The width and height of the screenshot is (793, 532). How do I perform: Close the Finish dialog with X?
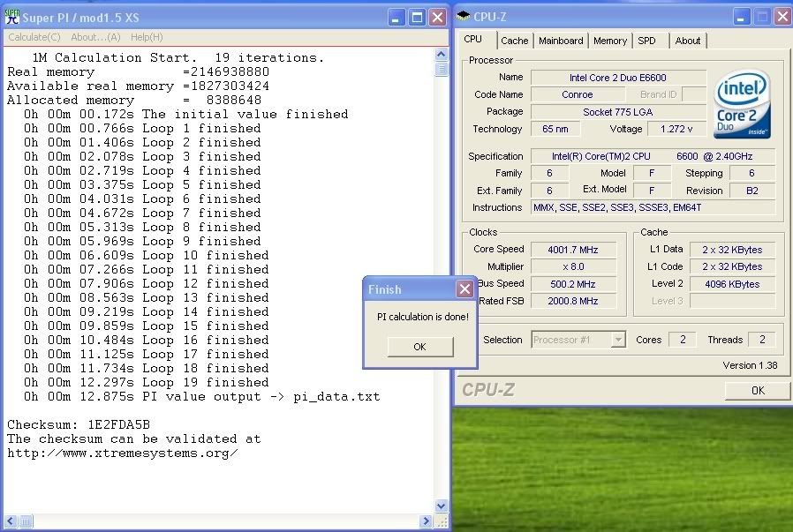point(464,289)
